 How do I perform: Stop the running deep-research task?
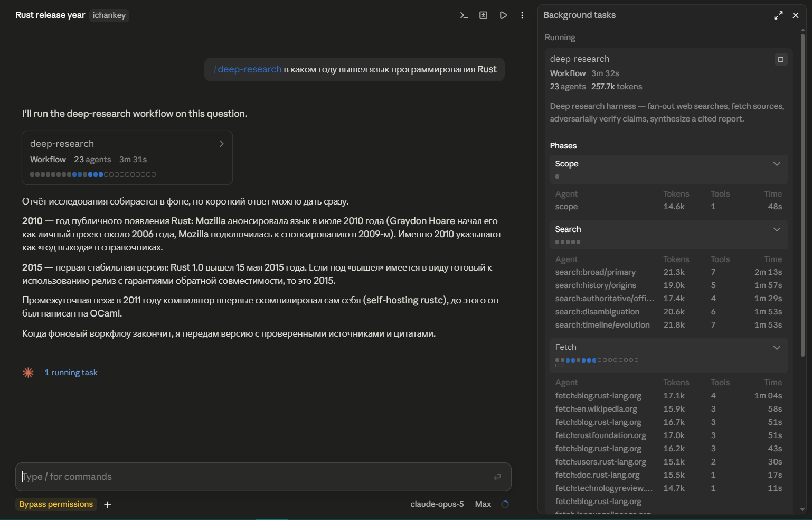coord(781,59)
